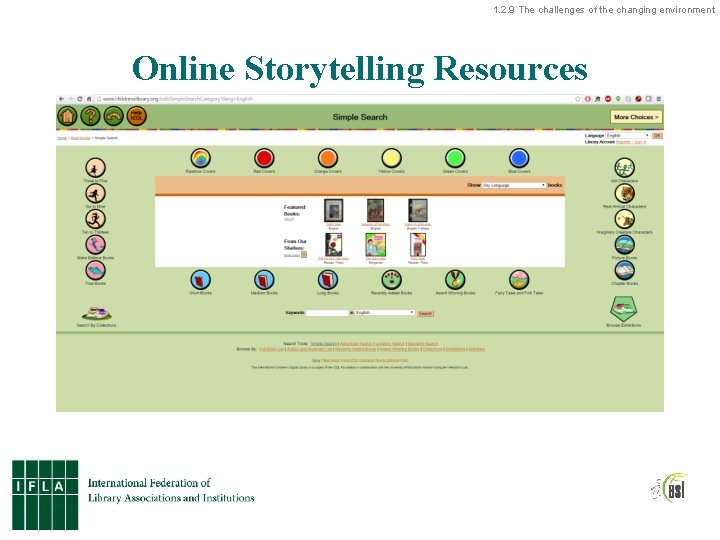Click More books link under From Our Shelves
This screenshot has height=540, width=720.
click(292, 255)
